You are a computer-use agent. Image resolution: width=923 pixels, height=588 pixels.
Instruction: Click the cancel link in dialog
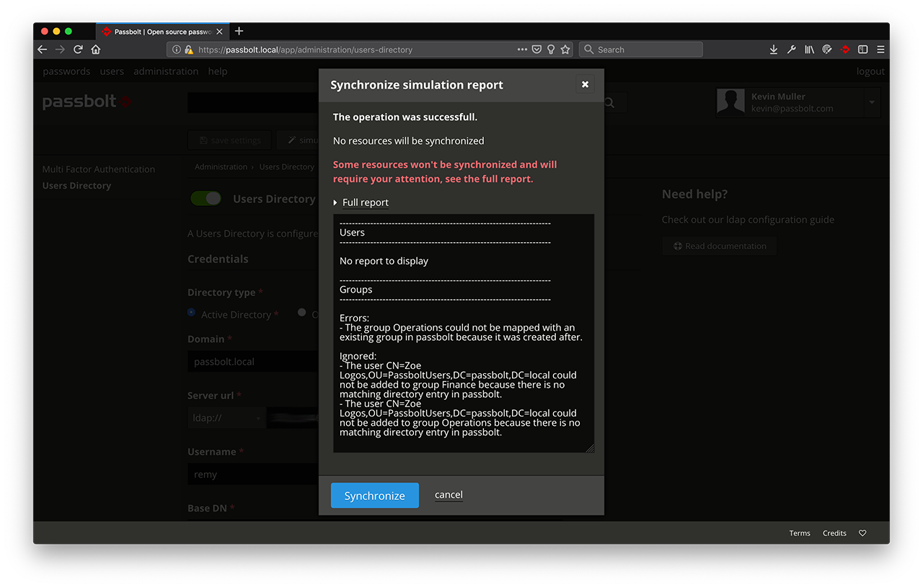449,494
